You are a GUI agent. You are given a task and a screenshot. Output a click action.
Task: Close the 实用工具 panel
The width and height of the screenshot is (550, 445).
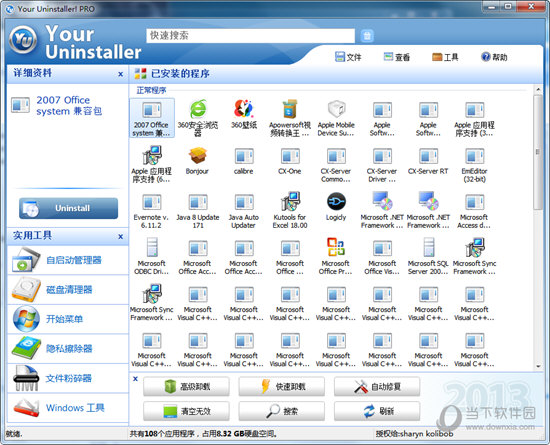(120, 236)
